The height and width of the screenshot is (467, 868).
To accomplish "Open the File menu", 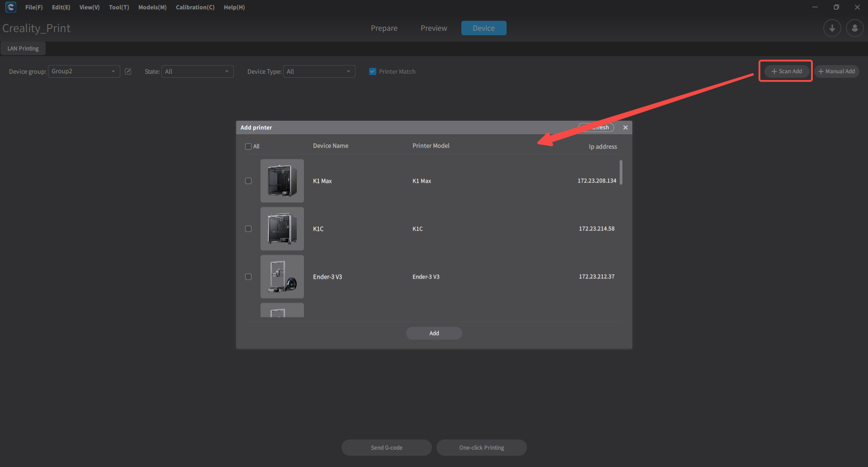I will (x=34, y=7).
